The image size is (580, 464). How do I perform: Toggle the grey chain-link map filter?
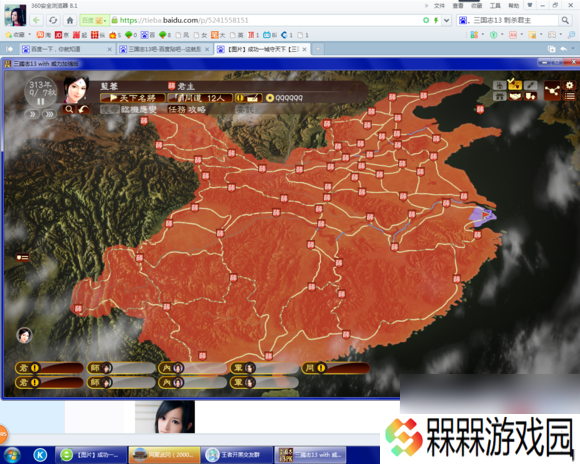pyautogui.click(x=530, y=85)
